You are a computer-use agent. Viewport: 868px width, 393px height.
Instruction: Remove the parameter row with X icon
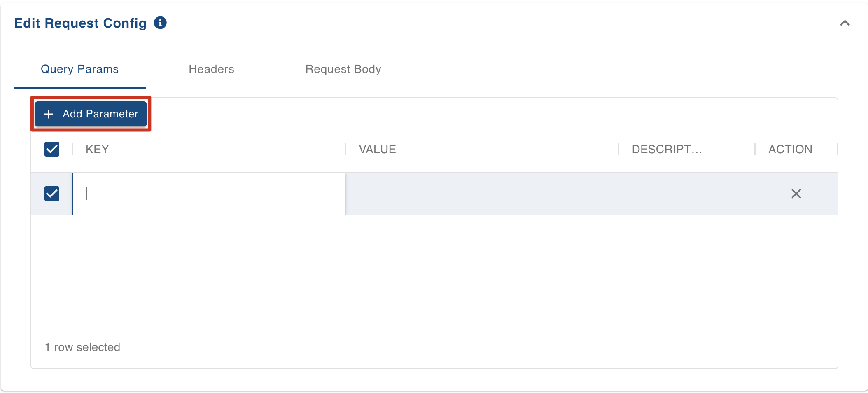[796, 194]
